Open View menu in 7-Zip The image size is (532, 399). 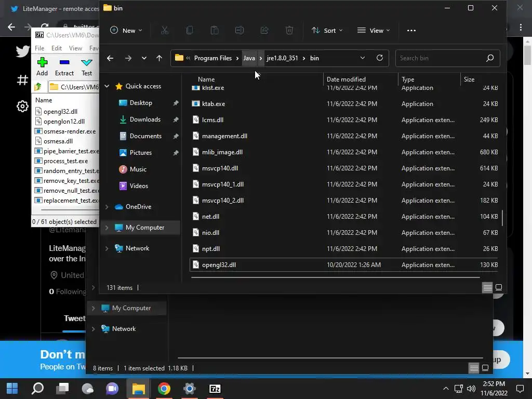(x=75, y=48)
